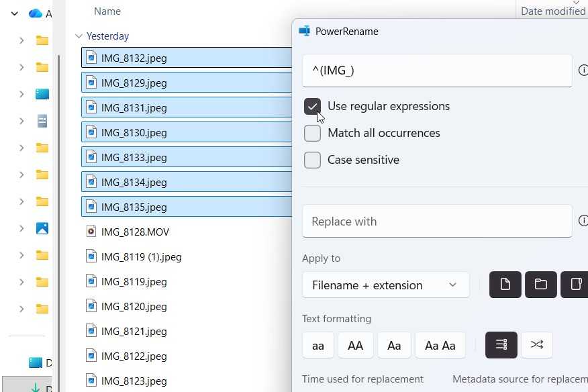Screen dimensions: 588x392
Task: Click info icon beside Replace with field
Action: click(x=583, y=221)
